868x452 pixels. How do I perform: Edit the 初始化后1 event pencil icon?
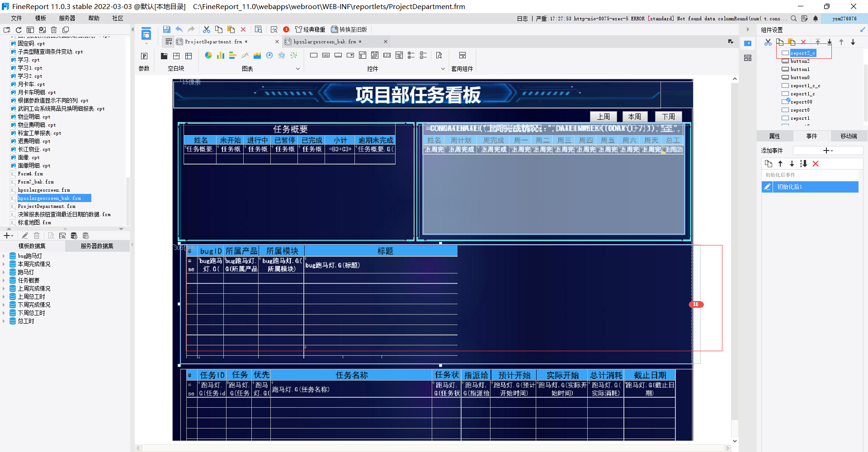pos(767,187)
